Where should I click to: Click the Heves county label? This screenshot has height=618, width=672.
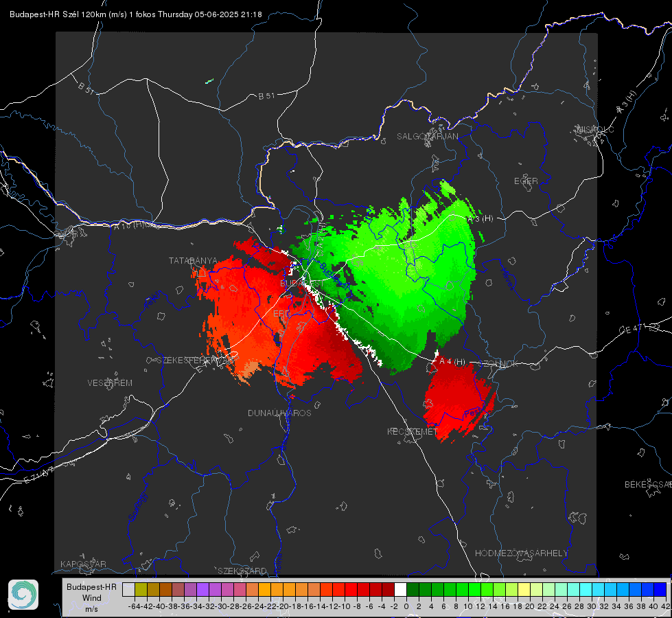[507, 279]
